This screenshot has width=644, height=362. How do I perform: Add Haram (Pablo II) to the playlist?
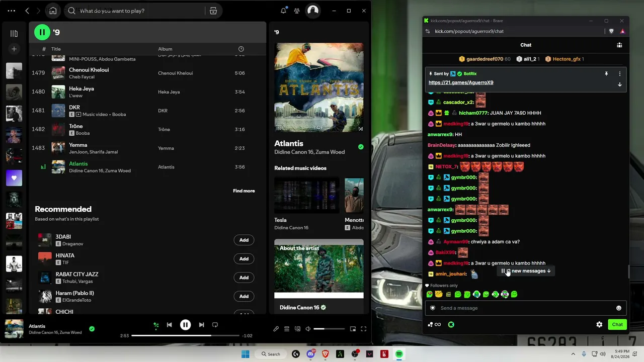244,296
